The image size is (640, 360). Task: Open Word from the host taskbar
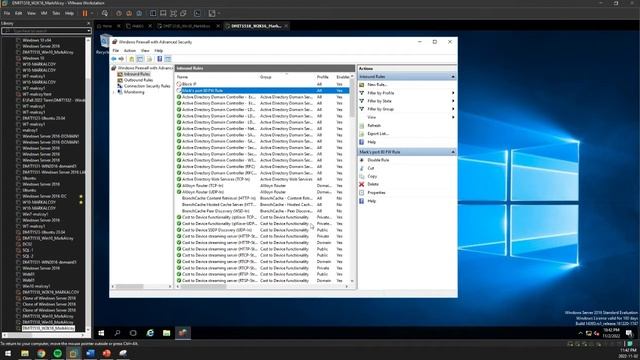click(x=90, y=353)
